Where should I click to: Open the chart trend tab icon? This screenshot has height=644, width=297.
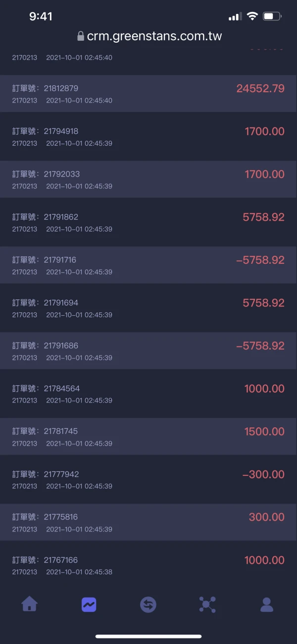pos(89,604)
